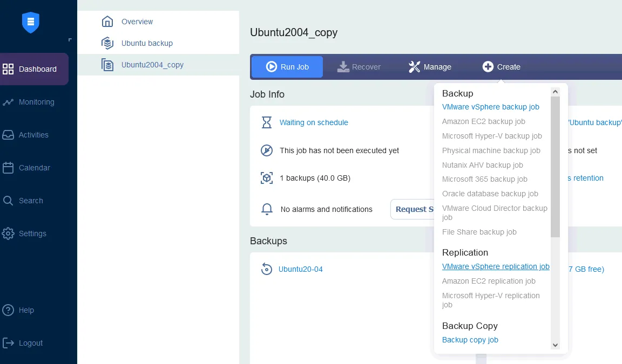
Task: Open the Ubuntu20-04 backup link
Action: coord(300,269)
